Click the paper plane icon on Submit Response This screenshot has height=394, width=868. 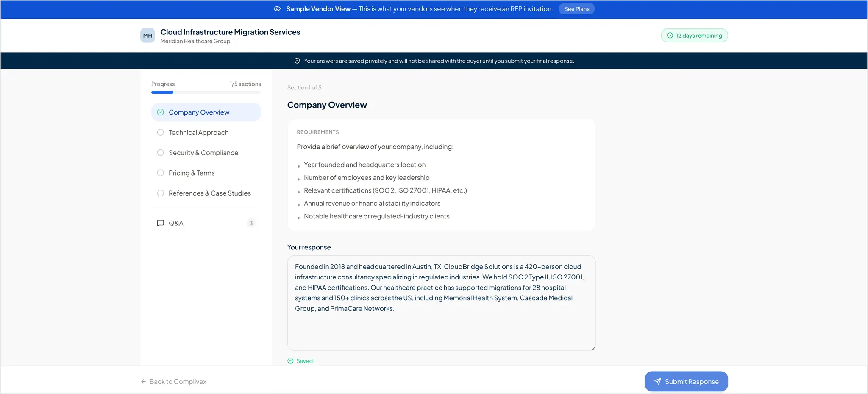[x=657, y=382]
